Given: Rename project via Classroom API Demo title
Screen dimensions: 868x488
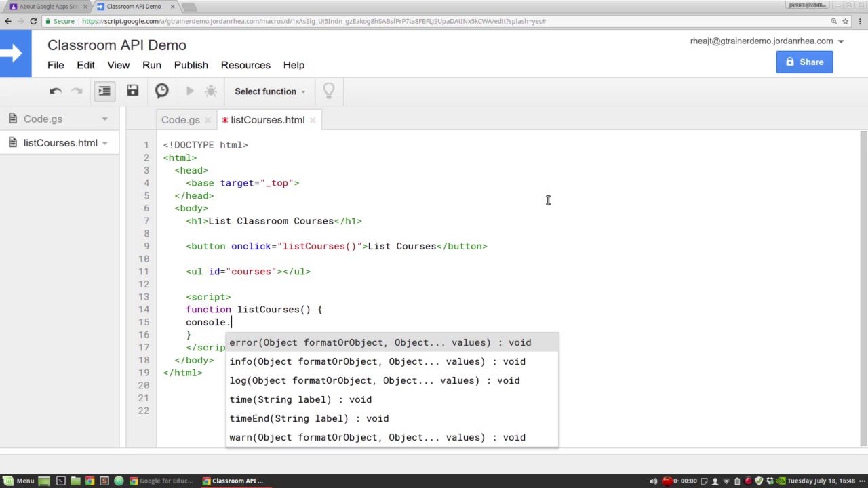Looking at the screenshot, I should pyautogui.click(x=117, y=45).
